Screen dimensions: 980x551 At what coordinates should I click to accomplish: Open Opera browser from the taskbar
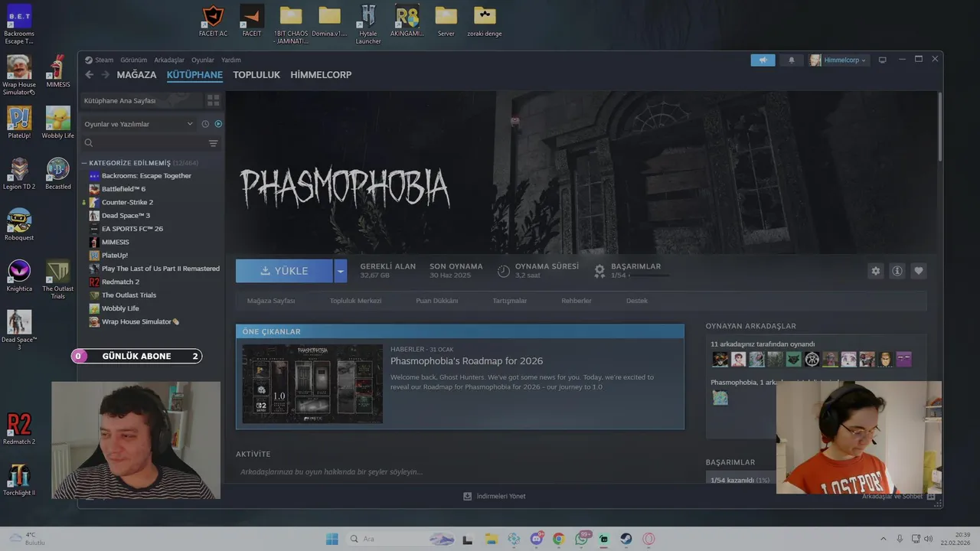coord(648,539)
